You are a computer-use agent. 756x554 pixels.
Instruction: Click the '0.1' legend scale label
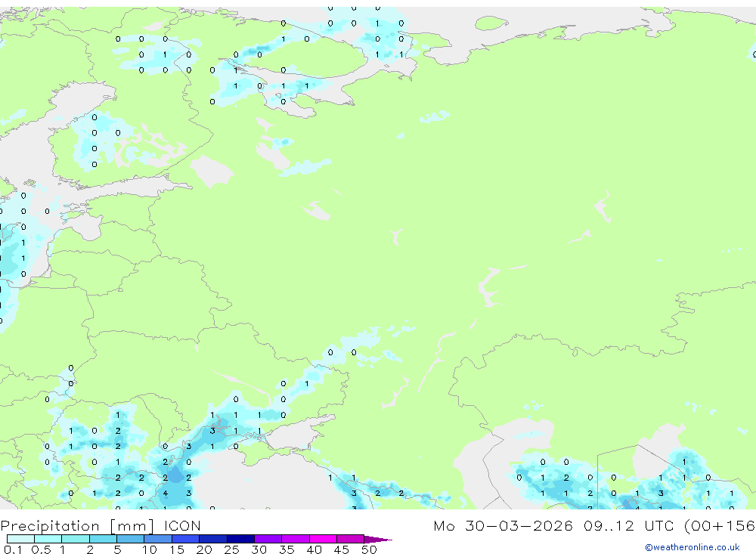pyautogui.click(x=13, y=549)
